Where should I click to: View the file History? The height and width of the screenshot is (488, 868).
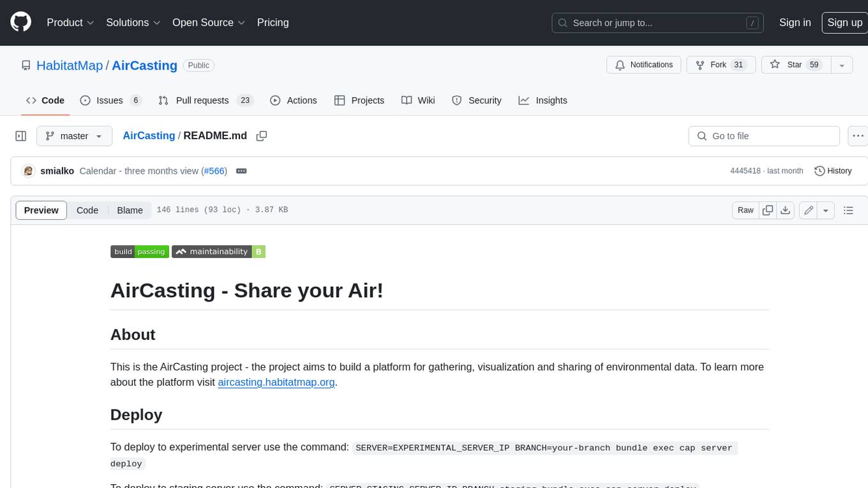834,171
